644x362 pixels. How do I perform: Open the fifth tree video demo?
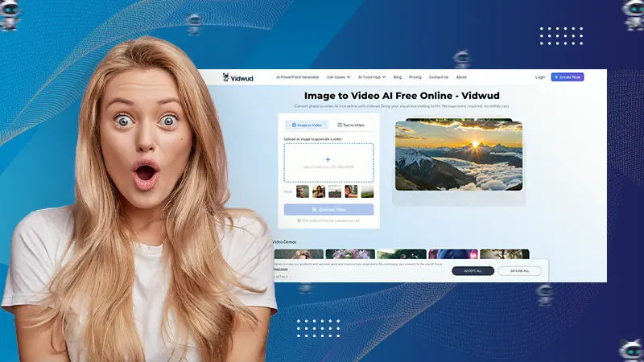point(505,254)
